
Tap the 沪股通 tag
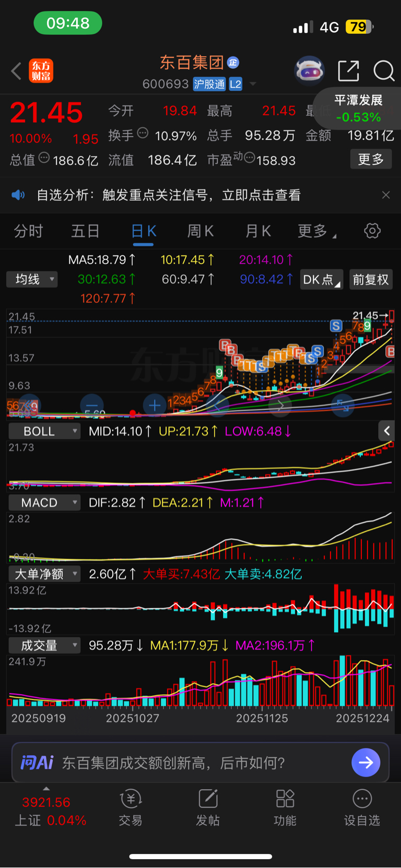[209, 84]
